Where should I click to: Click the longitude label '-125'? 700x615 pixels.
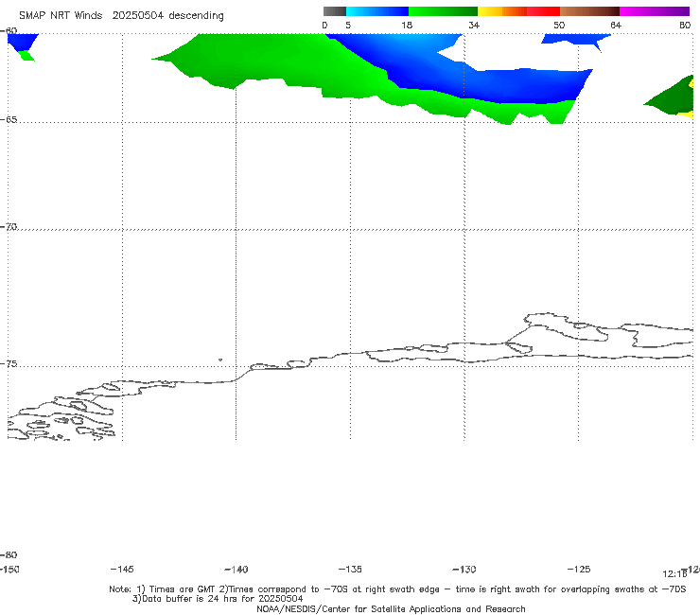click(579, 569)
